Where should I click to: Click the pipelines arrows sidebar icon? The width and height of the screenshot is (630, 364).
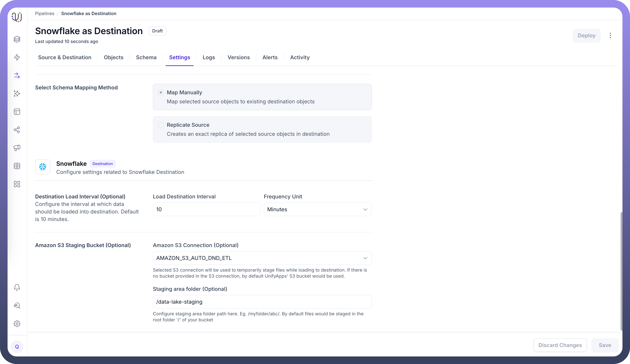[17, 75]
